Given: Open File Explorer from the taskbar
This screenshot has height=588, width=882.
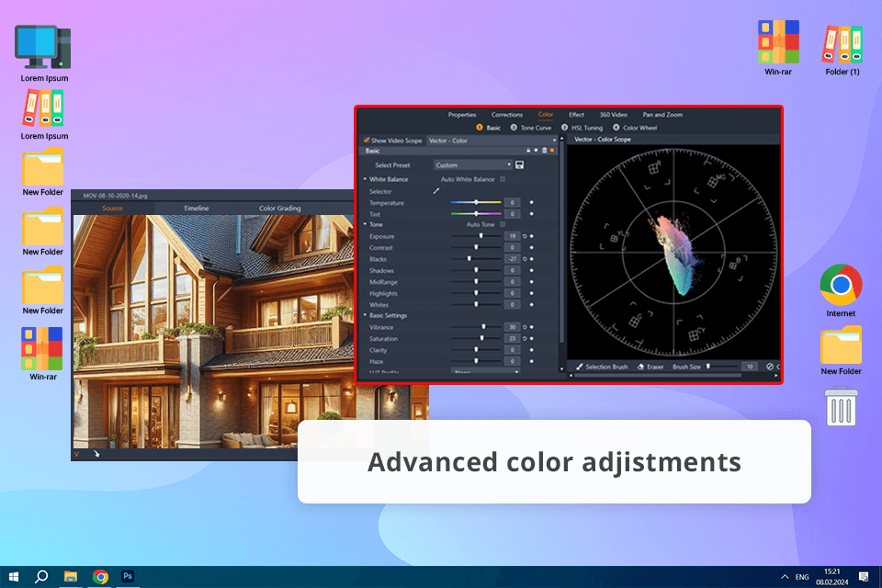Looking at the screenshot, I should (x=71, y=576).
